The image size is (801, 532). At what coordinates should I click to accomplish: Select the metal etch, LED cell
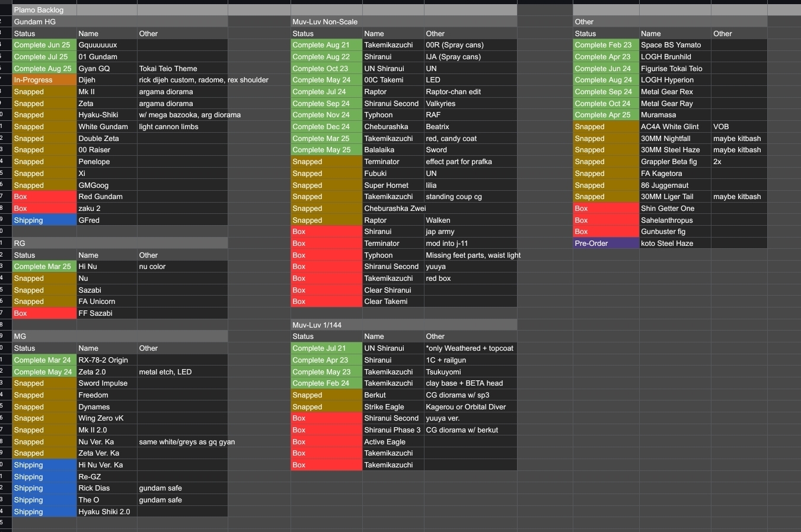point(183,372)
